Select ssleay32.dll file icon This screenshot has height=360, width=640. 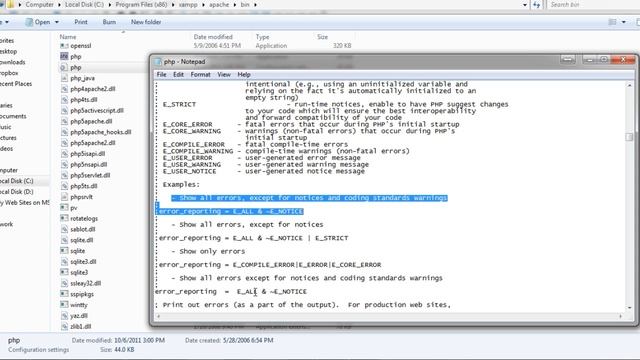point(64,283)
